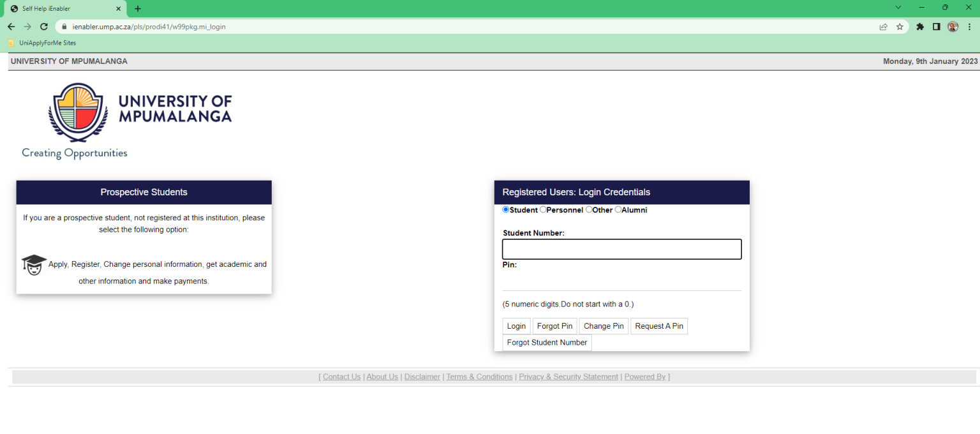Click the graduation cap icon for prospective students
980x434 pixels.
click(33, 264)
